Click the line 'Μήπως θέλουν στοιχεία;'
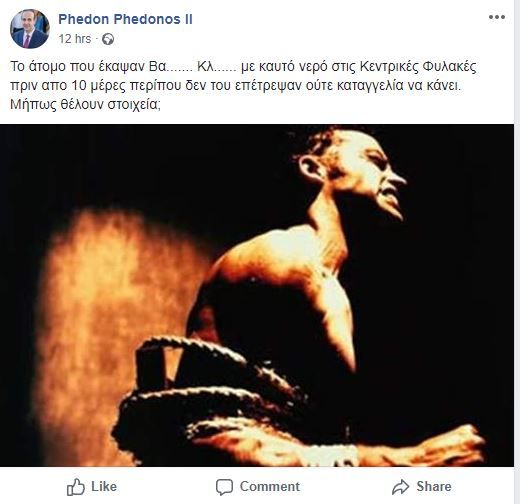Image resolution: width=520 pixels, height=504 pixels. 85,104
